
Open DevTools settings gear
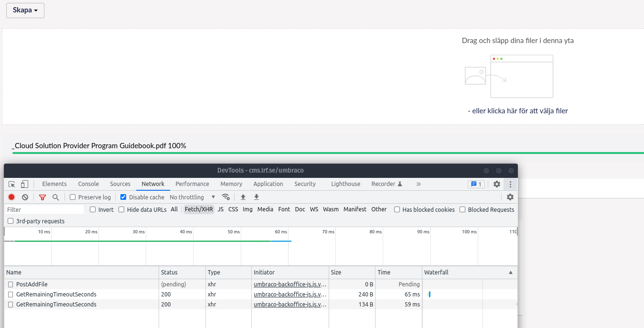pyautogui.click(x=496, y=184)
